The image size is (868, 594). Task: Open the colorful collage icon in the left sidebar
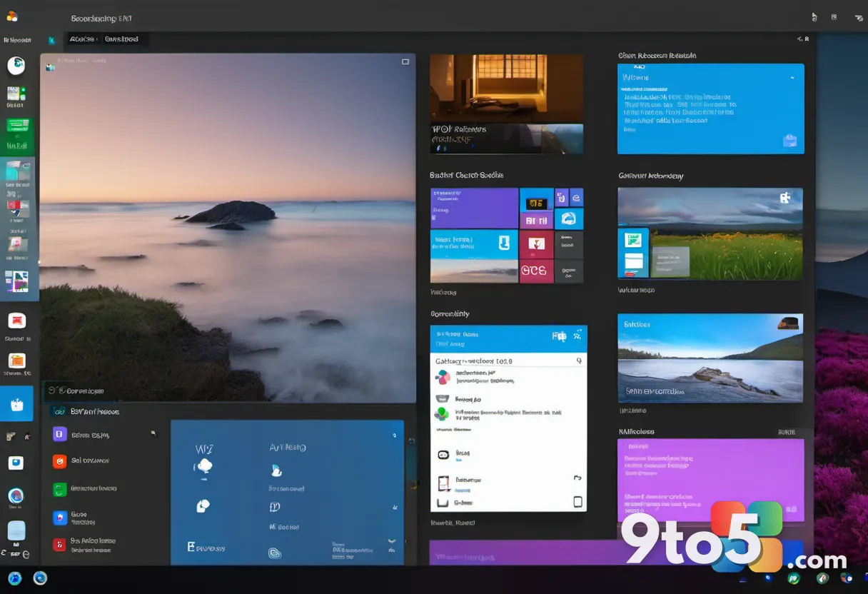coord(16,281)
